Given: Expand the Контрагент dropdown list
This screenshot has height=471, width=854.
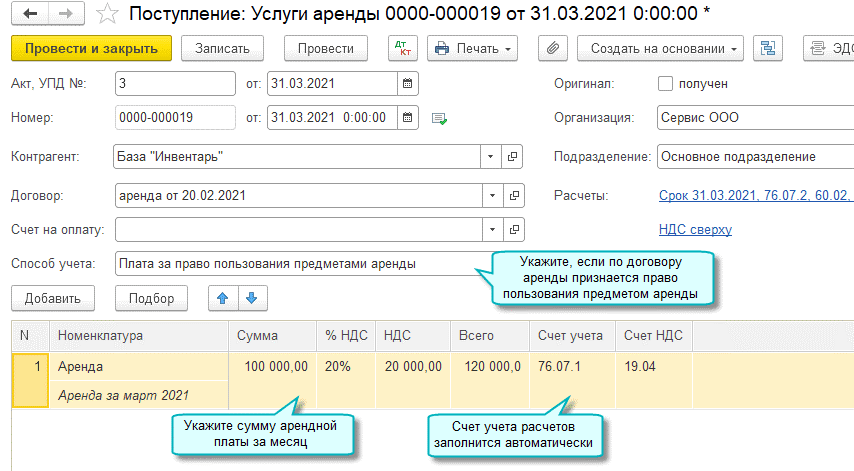Looking at the screenshot, I should pos(489,157).
